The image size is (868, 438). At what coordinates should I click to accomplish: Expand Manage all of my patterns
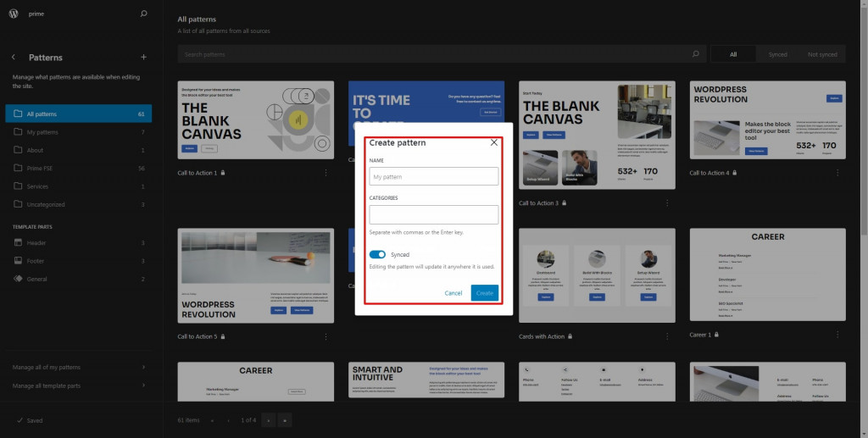click(x=79, y=367)
